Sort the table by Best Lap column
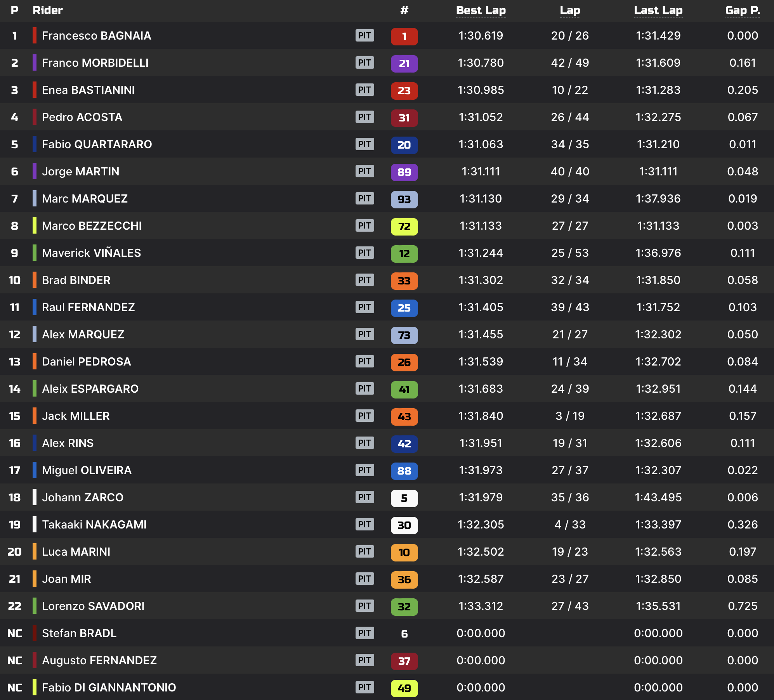Screen dimensions: 774x700 (481, 10)
